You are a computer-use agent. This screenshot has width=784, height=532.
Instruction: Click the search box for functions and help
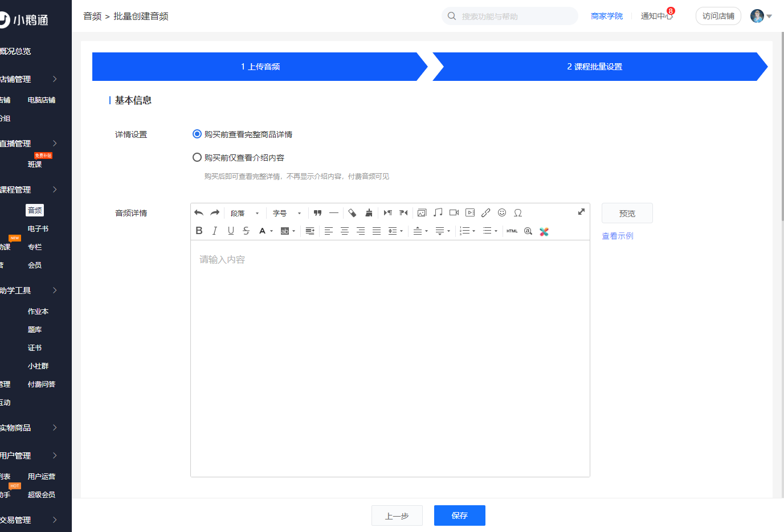coord(510,16)
